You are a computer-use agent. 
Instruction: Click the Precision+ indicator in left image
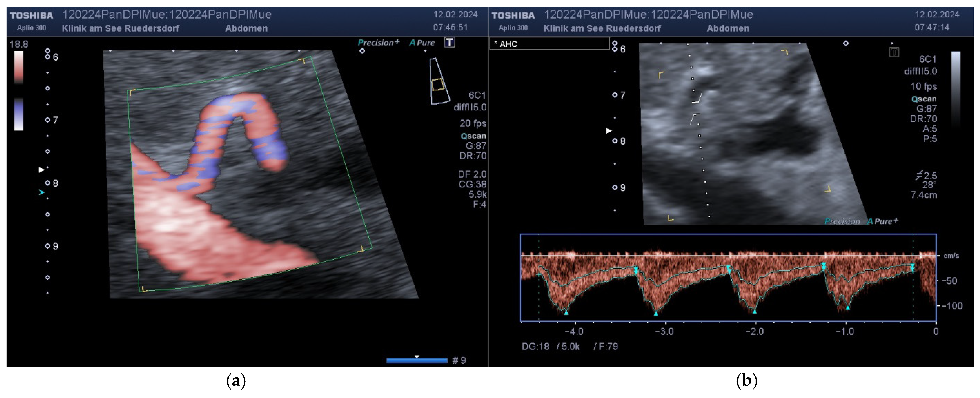[378, 43]
